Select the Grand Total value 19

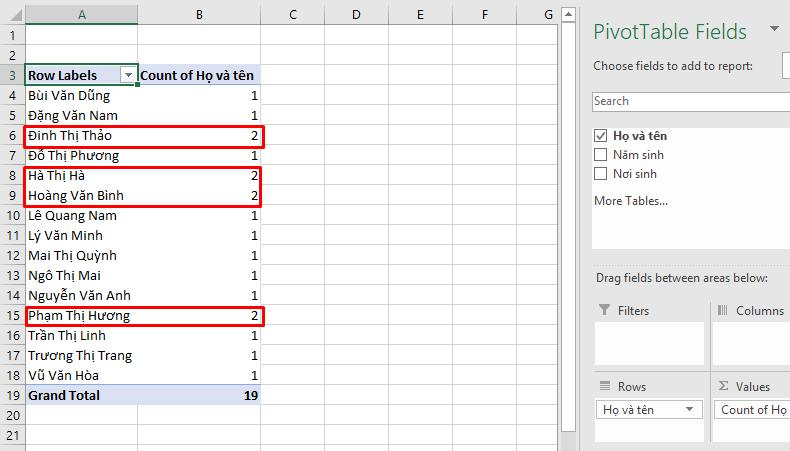[x=199, y=395]
